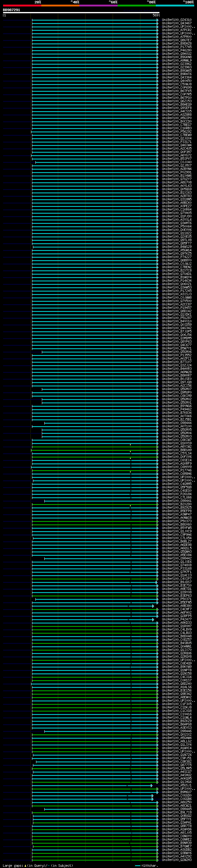
Task: Click the UniRef100_P50373 label
Action: (x=177, y=521)
